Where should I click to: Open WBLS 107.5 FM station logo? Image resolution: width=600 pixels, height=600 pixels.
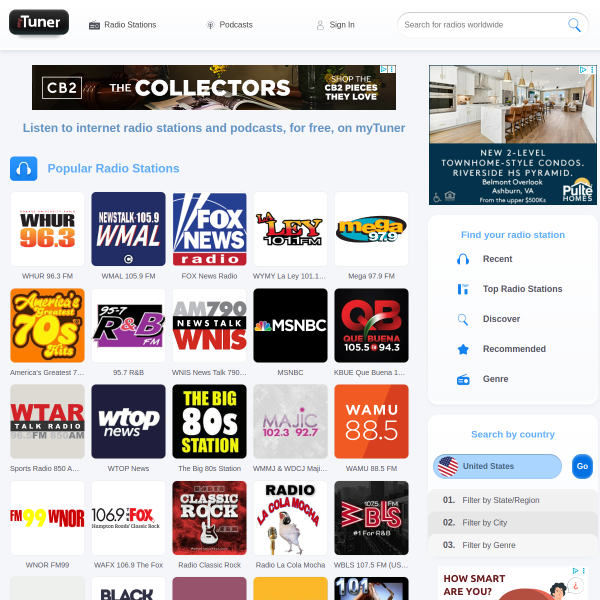[x=372, y=518]
